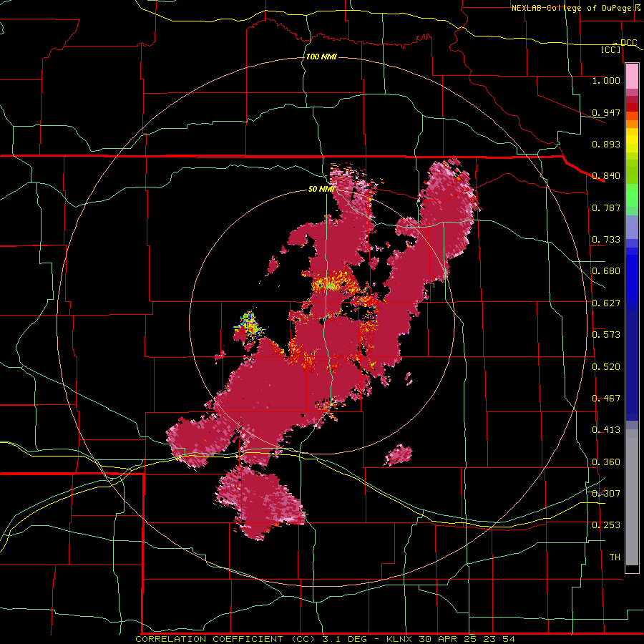Click the 23:54 timestamp in the caption

[x=499, y=639]
